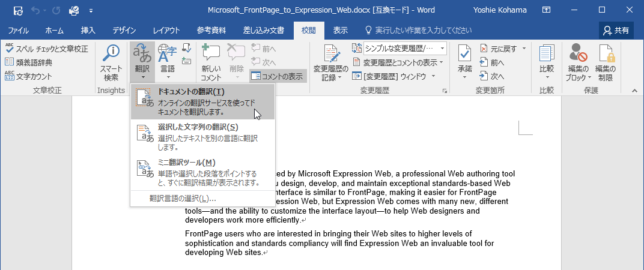The height and width of the screenshot is (270, 644).
Task: Click the display for review icon
Action: (356, 49)
